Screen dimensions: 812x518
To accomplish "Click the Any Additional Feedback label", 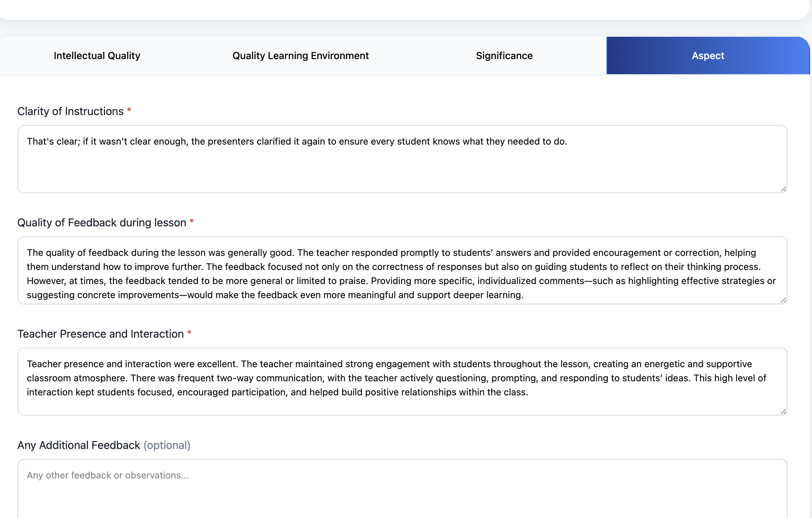I will pyautogui.click(x=79, y=445).
